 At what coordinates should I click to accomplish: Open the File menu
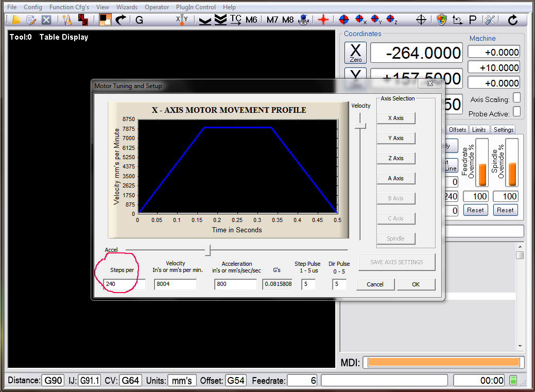[x=12, y=7]
